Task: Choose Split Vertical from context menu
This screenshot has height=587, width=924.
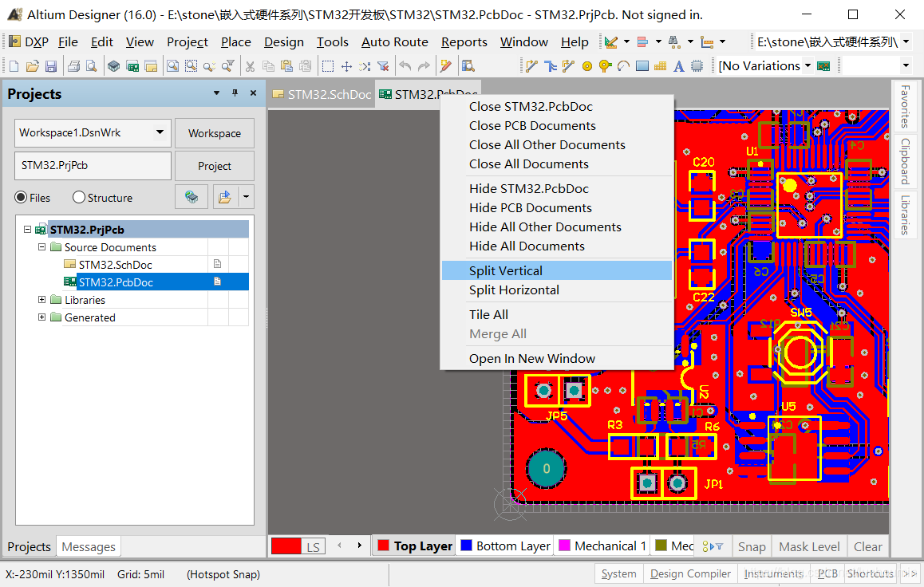Action: click(x=506, y=271)
